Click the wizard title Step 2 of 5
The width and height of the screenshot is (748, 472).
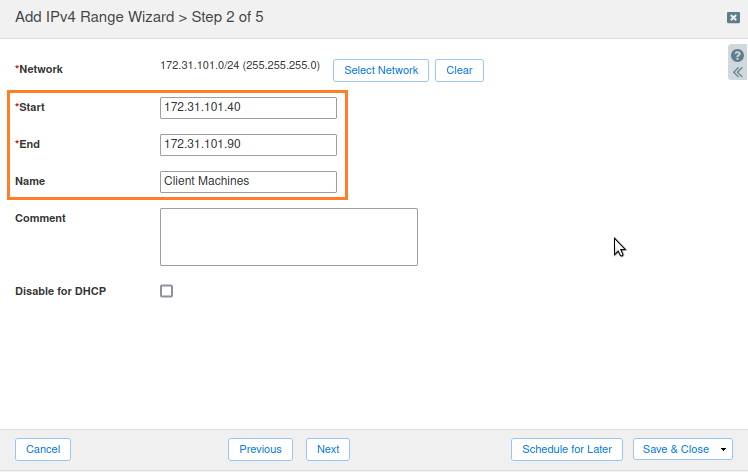tap(142, 17)
